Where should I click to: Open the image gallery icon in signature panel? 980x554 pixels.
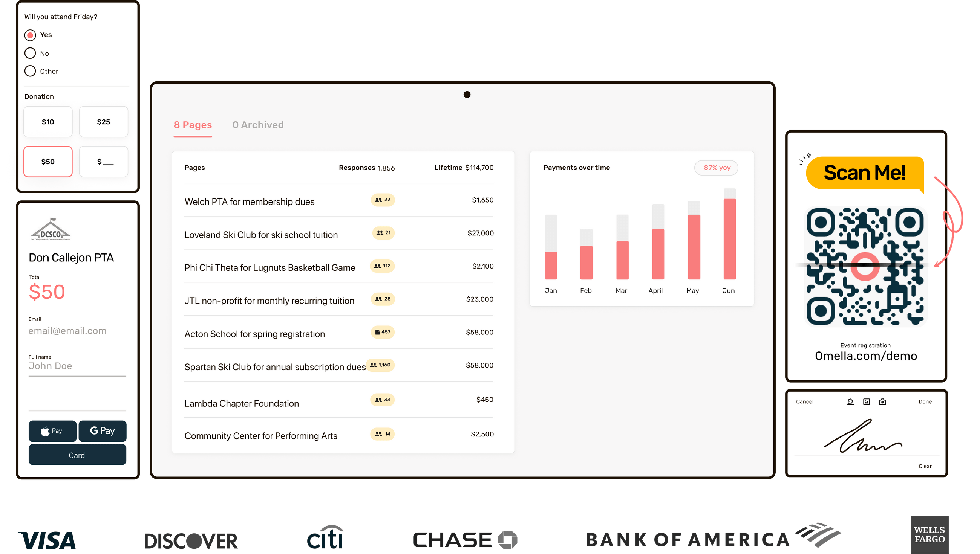pyautogui.click(x=867, y=401)
